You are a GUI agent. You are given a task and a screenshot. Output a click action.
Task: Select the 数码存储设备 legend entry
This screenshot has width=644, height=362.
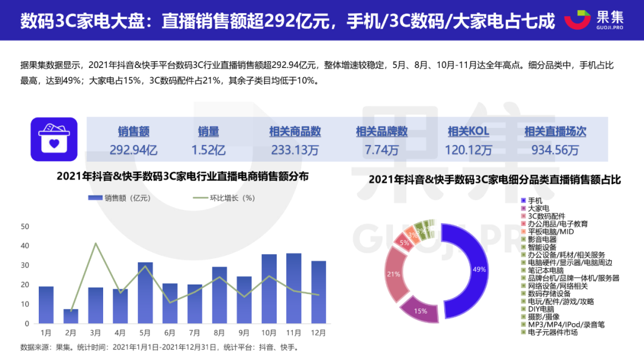[546, 293]
